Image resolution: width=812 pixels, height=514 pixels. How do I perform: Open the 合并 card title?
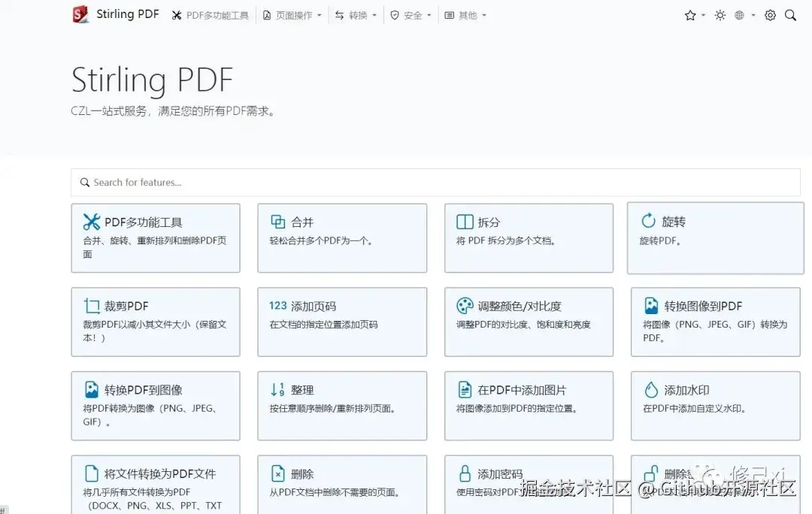click(x=302, y=222)
